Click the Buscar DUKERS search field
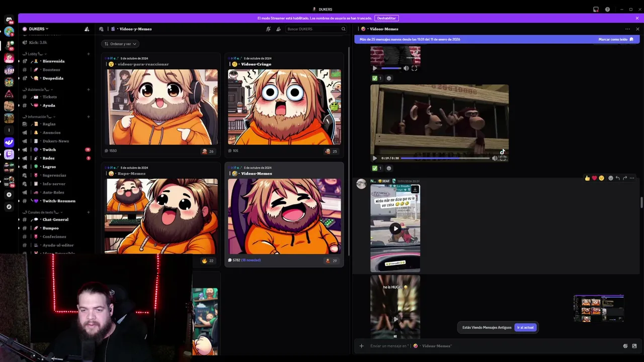 [x=316, y=29]
